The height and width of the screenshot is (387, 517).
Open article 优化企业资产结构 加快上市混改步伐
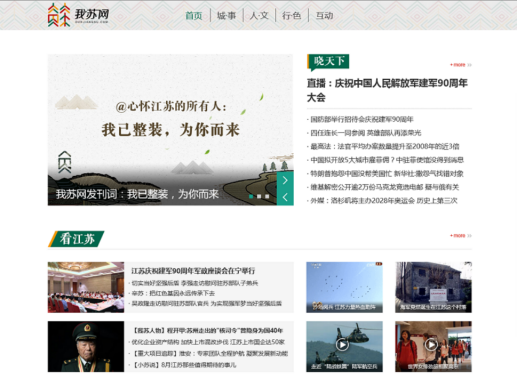(208, 342)
